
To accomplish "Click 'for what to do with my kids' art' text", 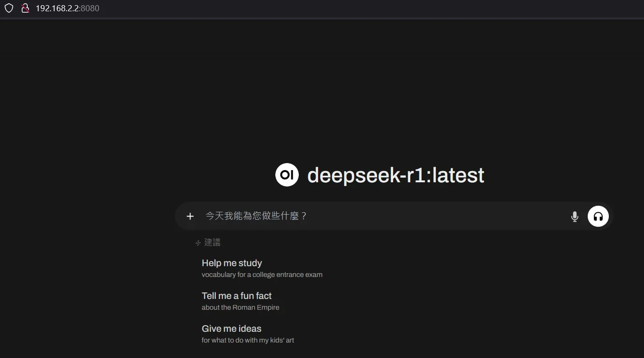I will point(248,340).
